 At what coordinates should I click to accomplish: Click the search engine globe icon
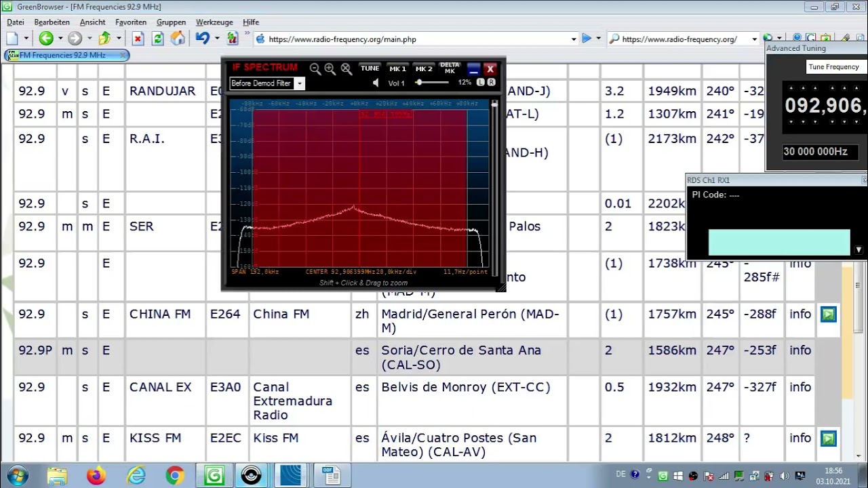[768, 39]
